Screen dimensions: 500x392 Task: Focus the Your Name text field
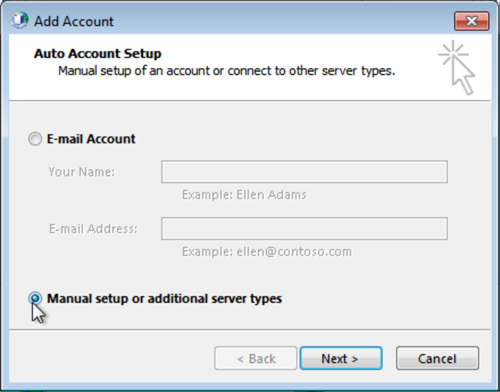point(304,172)
